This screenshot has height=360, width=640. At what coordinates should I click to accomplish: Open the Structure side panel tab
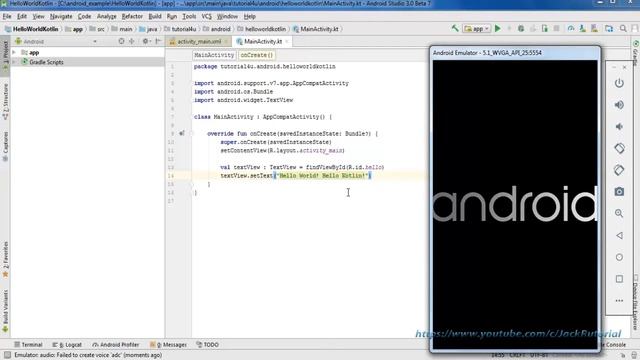click(5, 102)
